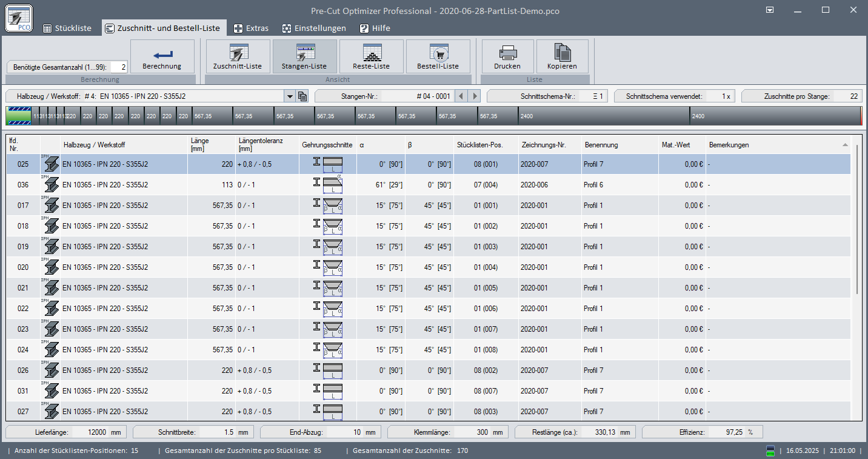868x459 pixels.
Task: Copy the list with Kopieren
Action: click(x=562, y=56)
